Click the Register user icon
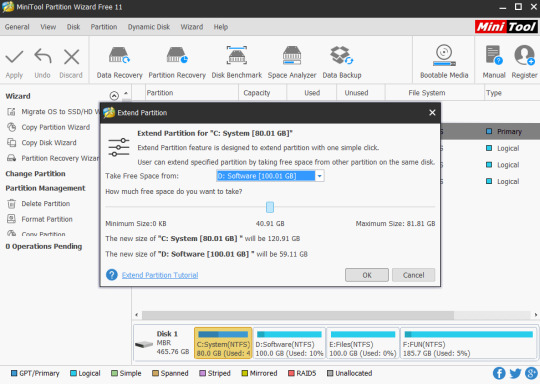Image resolution: width=540 pixels, height=384 pixels. [524, 55]
